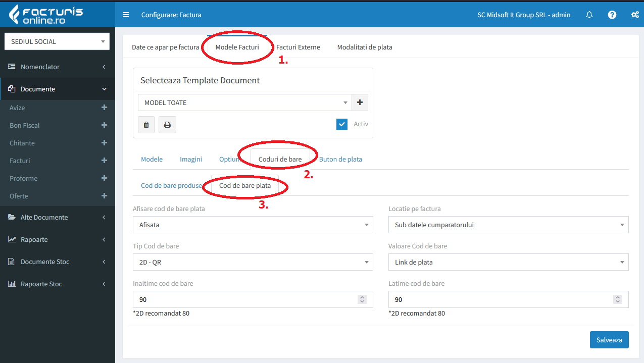Viewport: 644px width, 363px height.
Task: Open the Afisare cod de bare plata dropdown
Action: pos(253,225)
